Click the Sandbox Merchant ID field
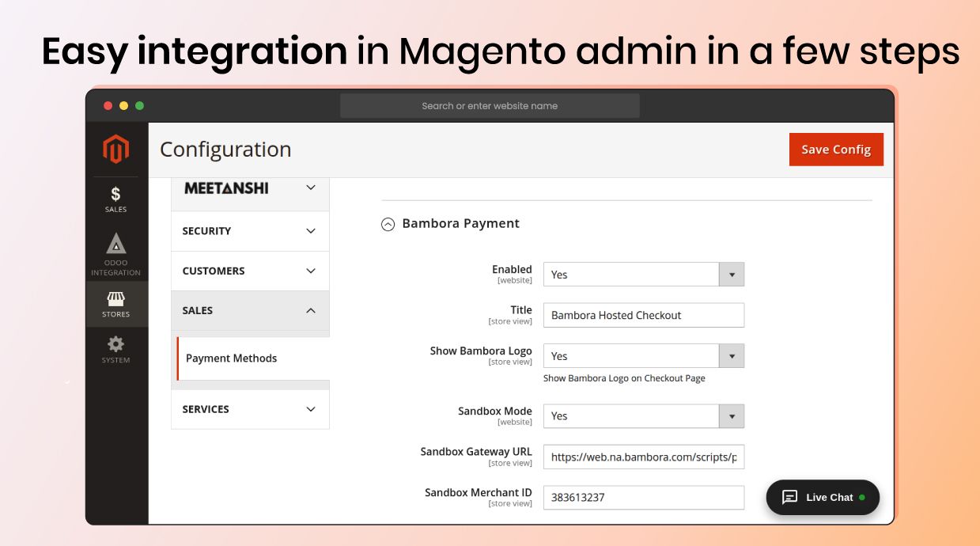Viewport: 980px width, 546px height. [x=642, y=497]
